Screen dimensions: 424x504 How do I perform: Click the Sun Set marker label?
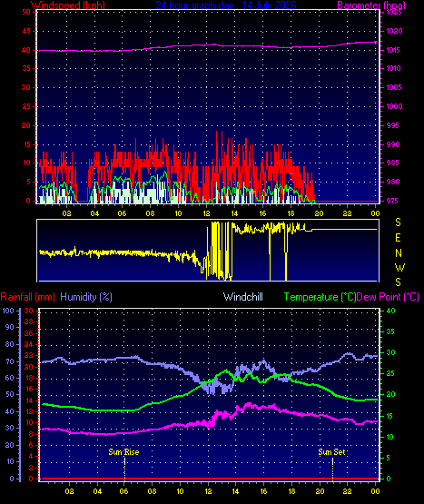(331, 452)
